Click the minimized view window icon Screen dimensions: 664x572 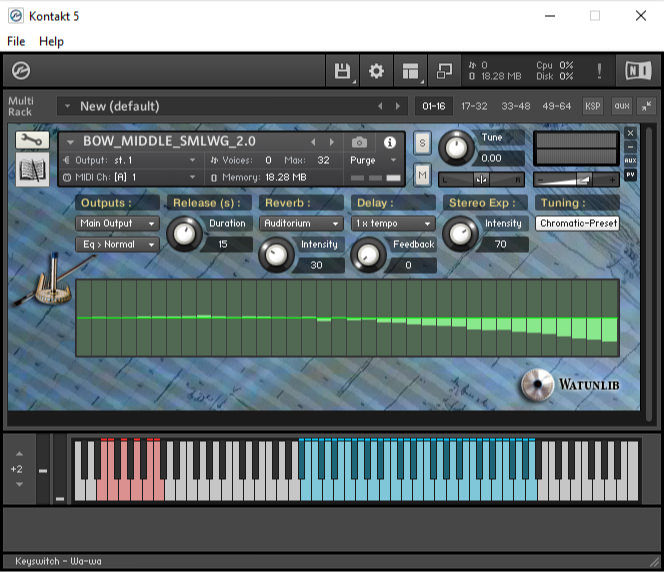coord(444,71)
